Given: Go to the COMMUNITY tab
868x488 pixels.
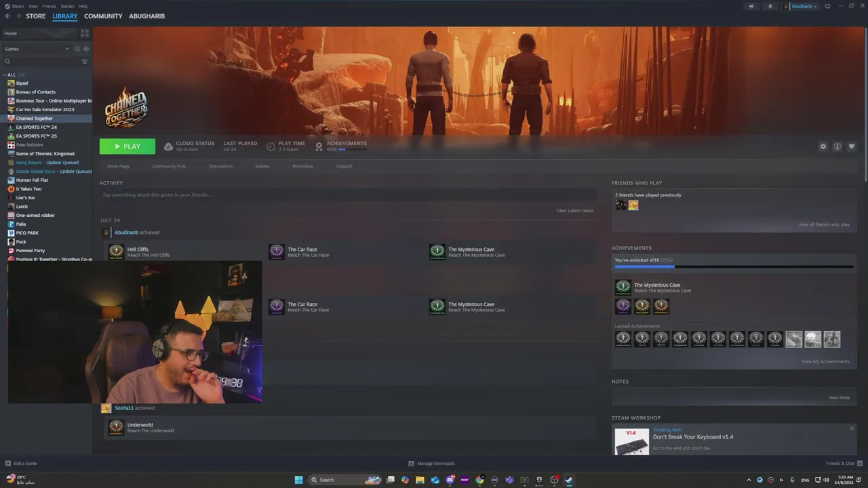Looking at the screenshot, I should [103, 16].
